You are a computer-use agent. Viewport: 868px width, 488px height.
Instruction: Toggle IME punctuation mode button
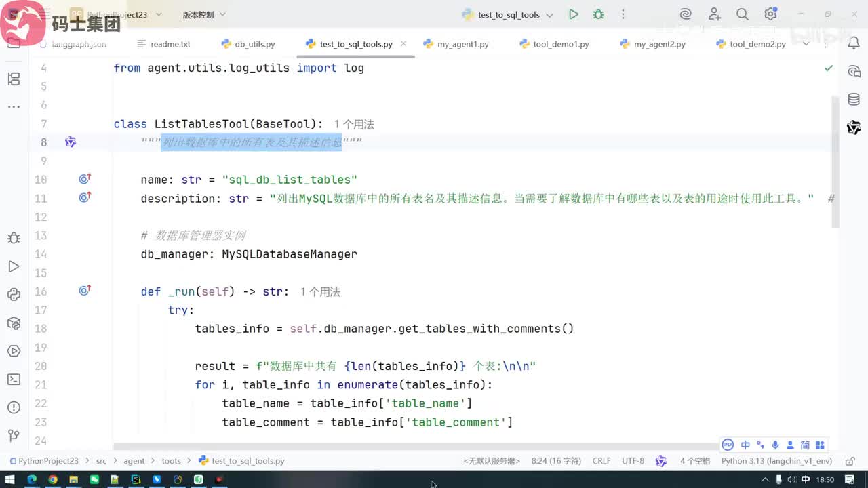point(760,445)
